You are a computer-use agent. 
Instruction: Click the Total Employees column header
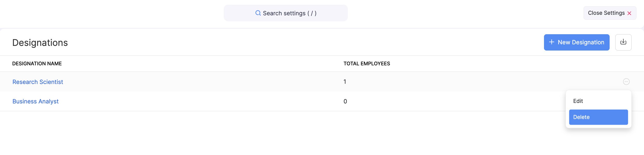366,64
